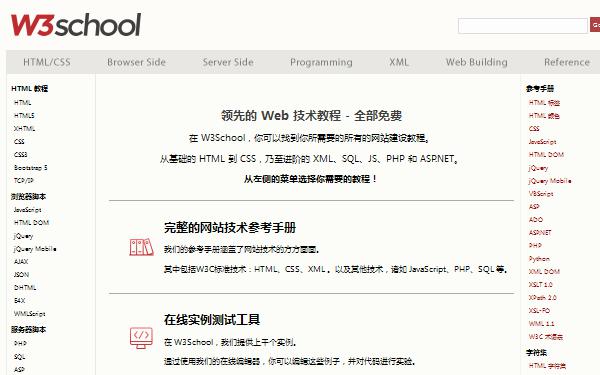Open the HTML5 tutorial link
This screenshot has width=600, height=375.
[24, 116]
